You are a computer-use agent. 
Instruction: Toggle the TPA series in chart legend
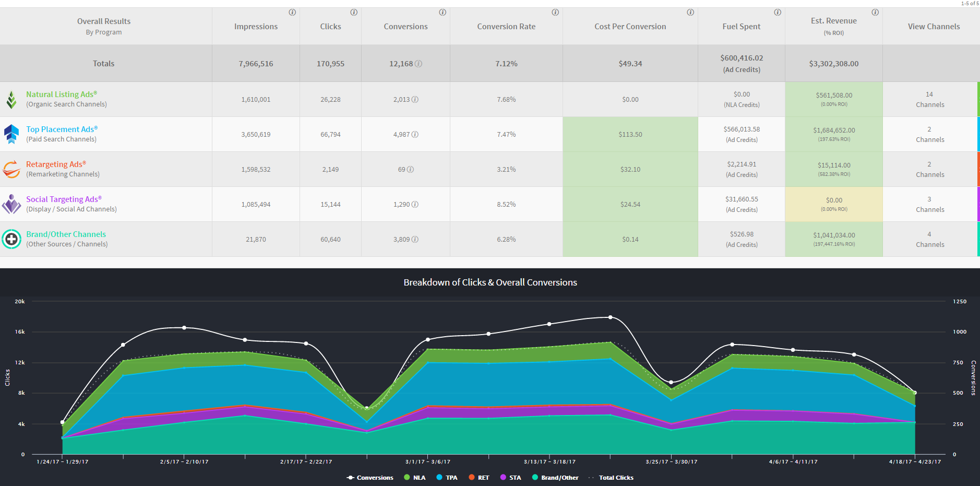point(447,478)
